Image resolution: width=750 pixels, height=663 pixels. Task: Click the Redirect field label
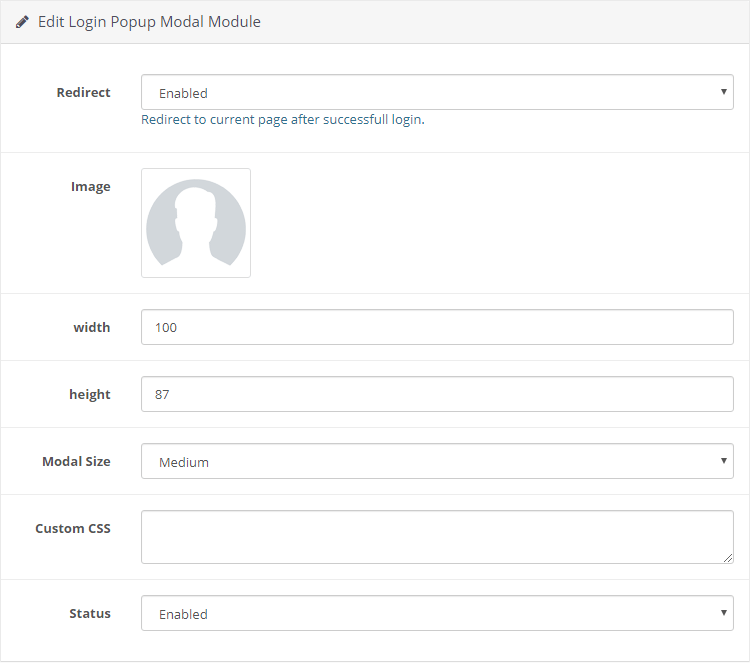[83, 92]
